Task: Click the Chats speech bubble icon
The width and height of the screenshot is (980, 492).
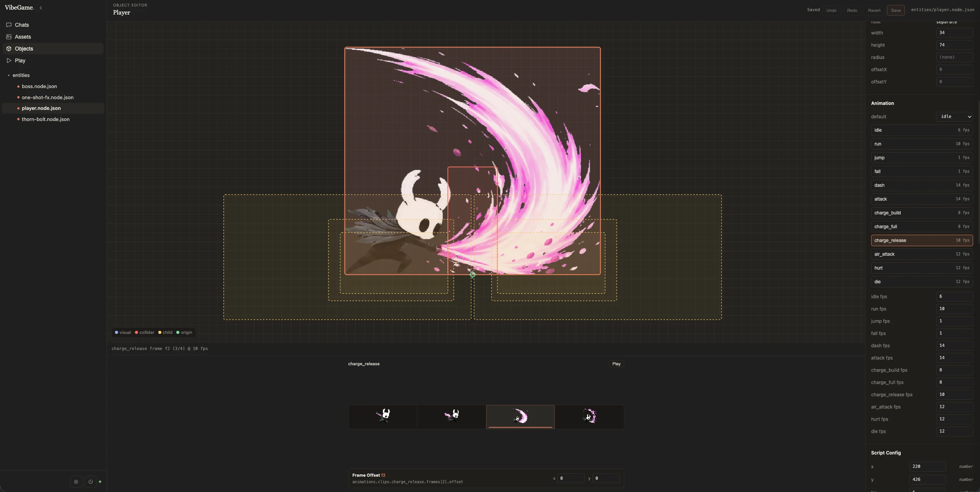Action: coord(9,25)
